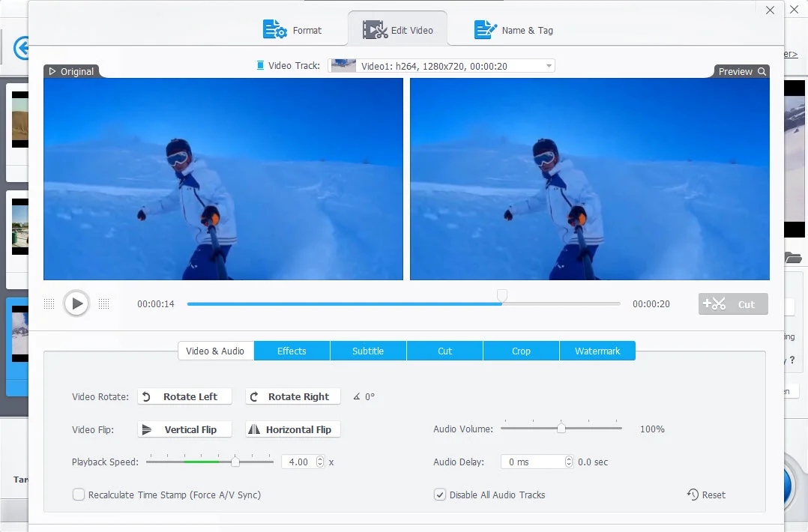Click the Edit Video scissors icon
Screen dimensions: 808x532
point(375,28)
